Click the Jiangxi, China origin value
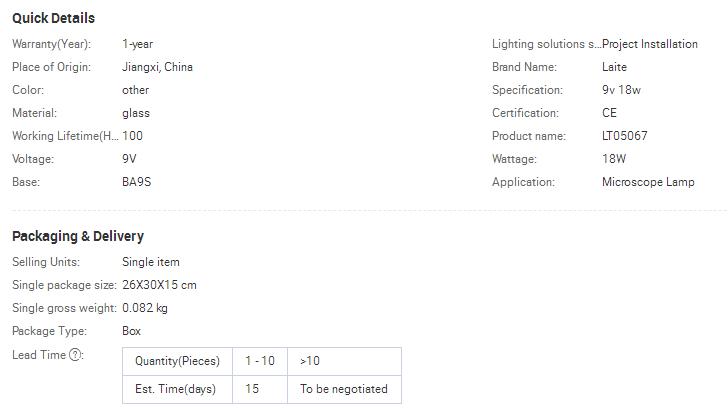The image size is (728, 415). click(x=157, y=67)
